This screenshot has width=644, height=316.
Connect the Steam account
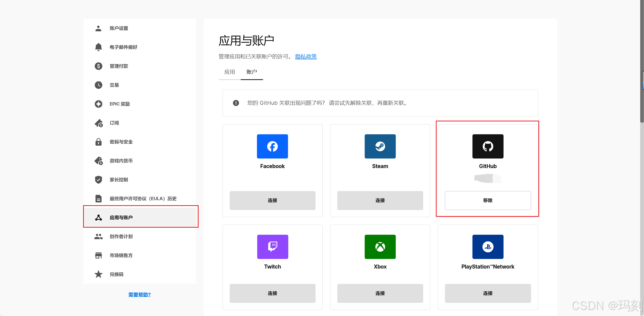coord(380,200)
